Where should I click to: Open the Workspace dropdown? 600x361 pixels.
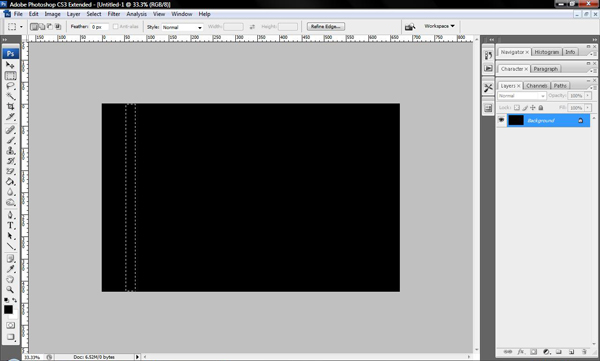click(439, 26)
